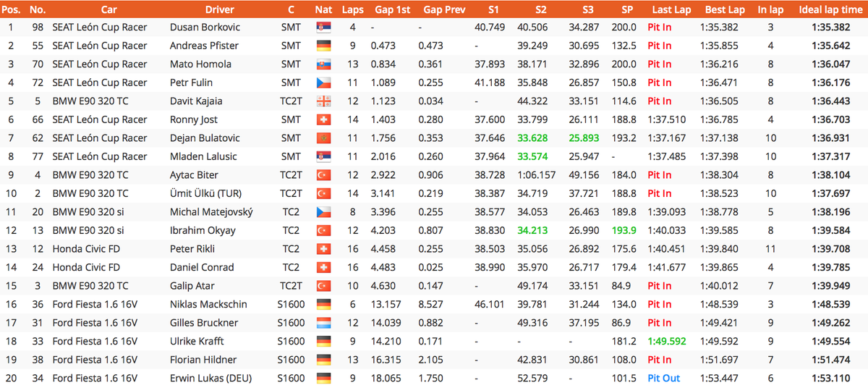Click the Ideal lap time column header
This screenshot has width=868, height=388.
point(830,9)
